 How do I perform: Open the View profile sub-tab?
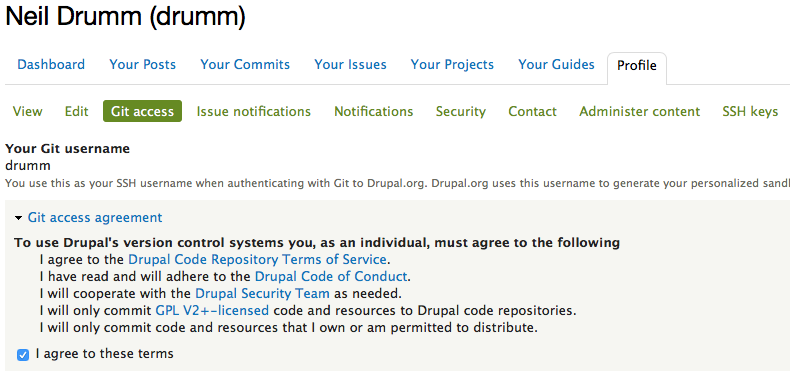coord(27,111)
